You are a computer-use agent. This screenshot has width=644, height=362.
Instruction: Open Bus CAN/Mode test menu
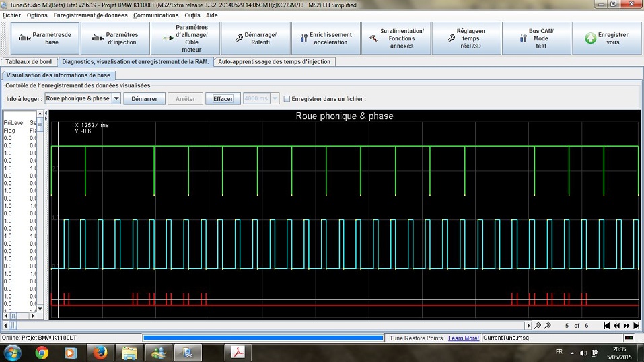536,38
